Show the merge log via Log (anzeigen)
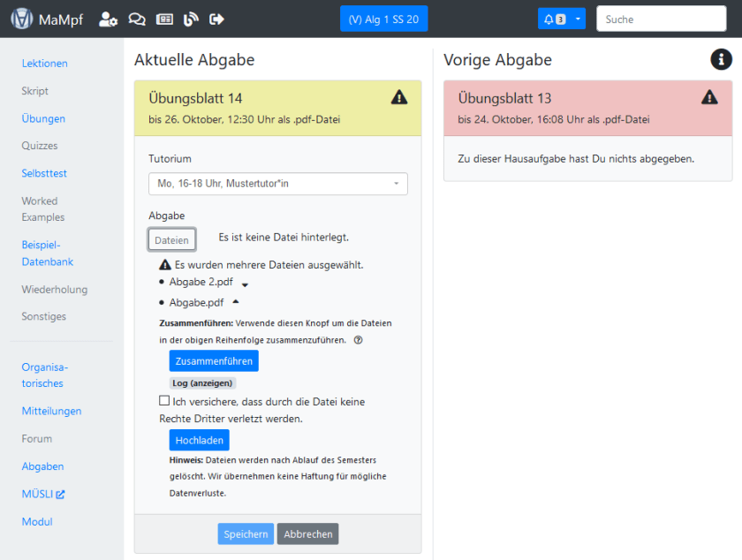The height and width of the screenshot is (560, 742). coord(202,383)
